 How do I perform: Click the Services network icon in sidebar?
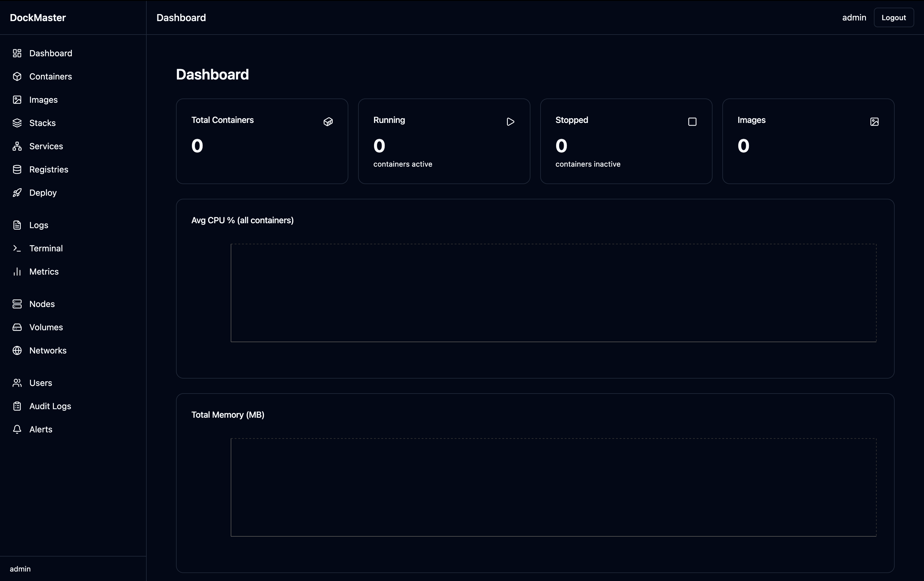coord(17,146)
